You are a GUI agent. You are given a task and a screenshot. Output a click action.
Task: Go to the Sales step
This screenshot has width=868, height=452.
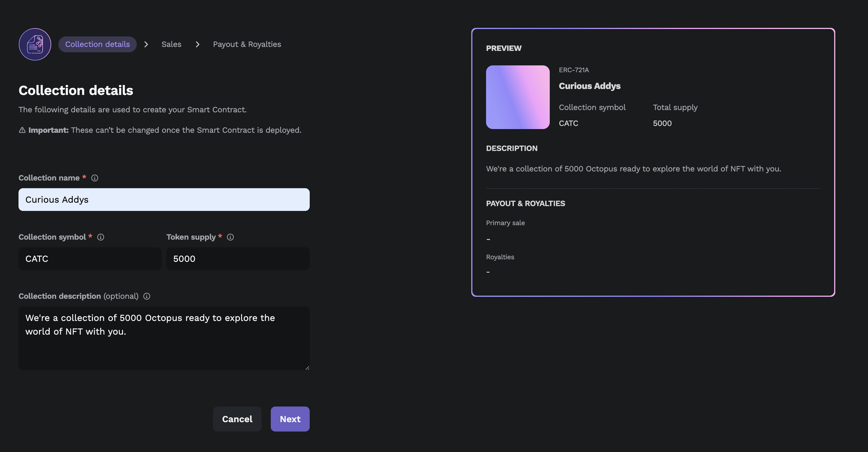pos(171,44)
